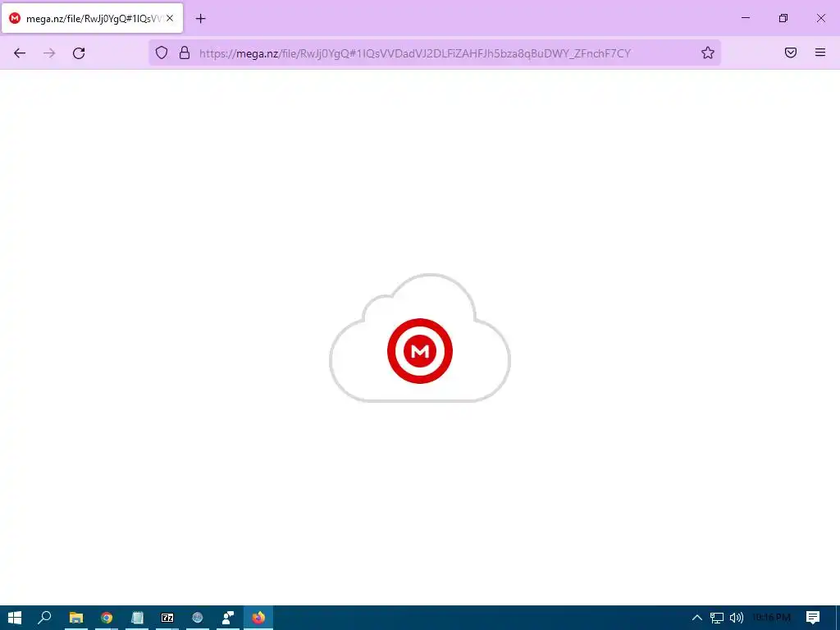Close the mega.nz tab
The image size is (840, 630).
[x=170, y=18]
